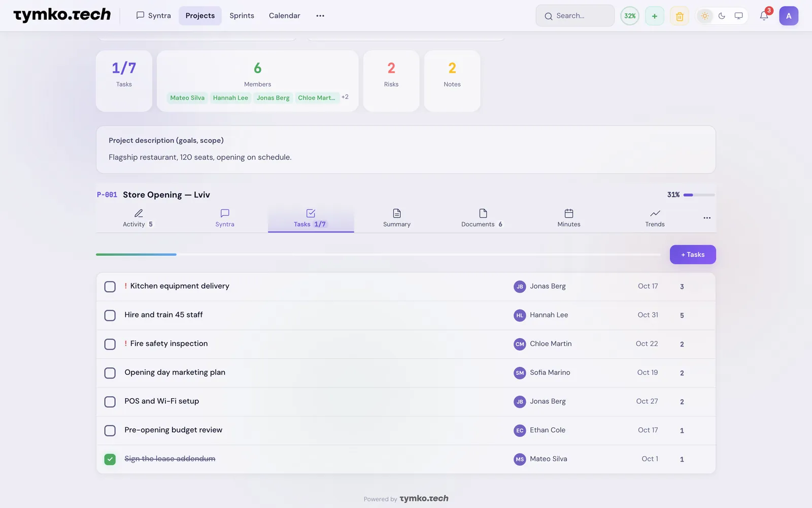
Task: Switch to light theme sun icon
Action: click(705, 16)
